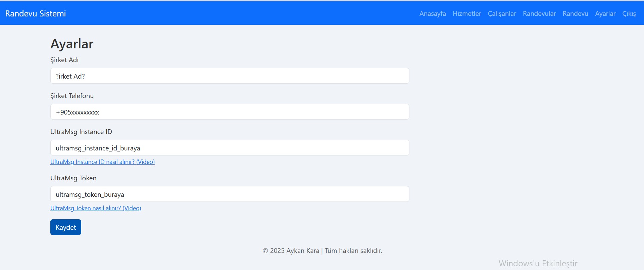
Task: Log out using the Çıkış link
Action: pos(629,13)
